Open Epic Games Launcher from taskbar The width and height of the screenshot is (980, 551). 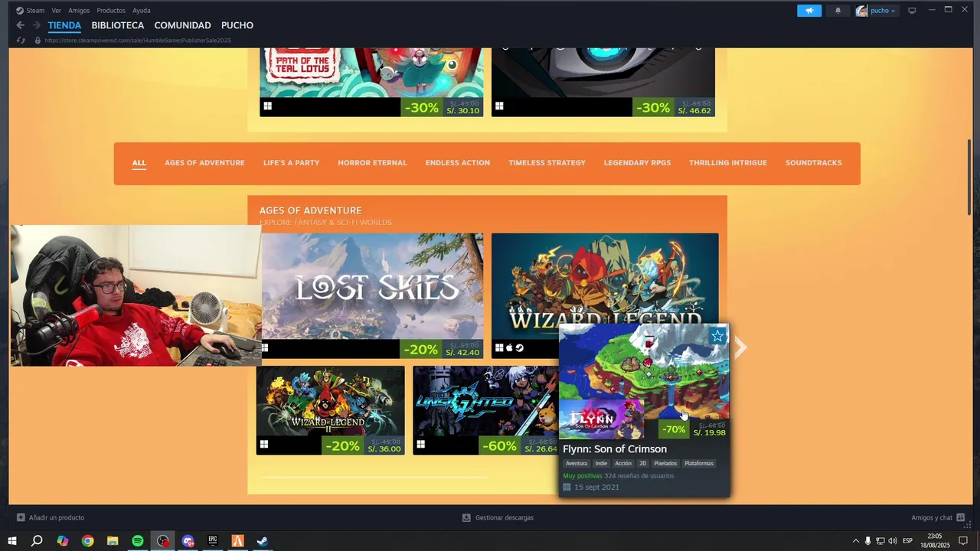213,541
